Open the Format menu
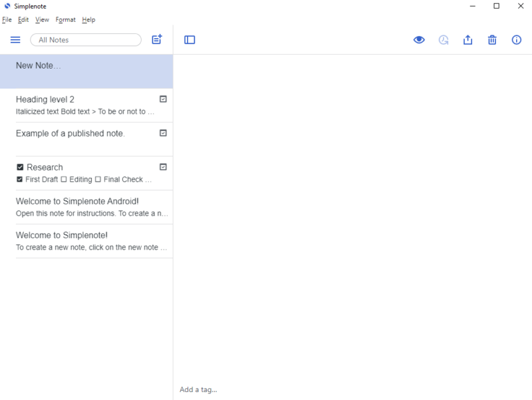Image resolution: width=532 pixels, height=400 pixels. (x=65, y=19)
